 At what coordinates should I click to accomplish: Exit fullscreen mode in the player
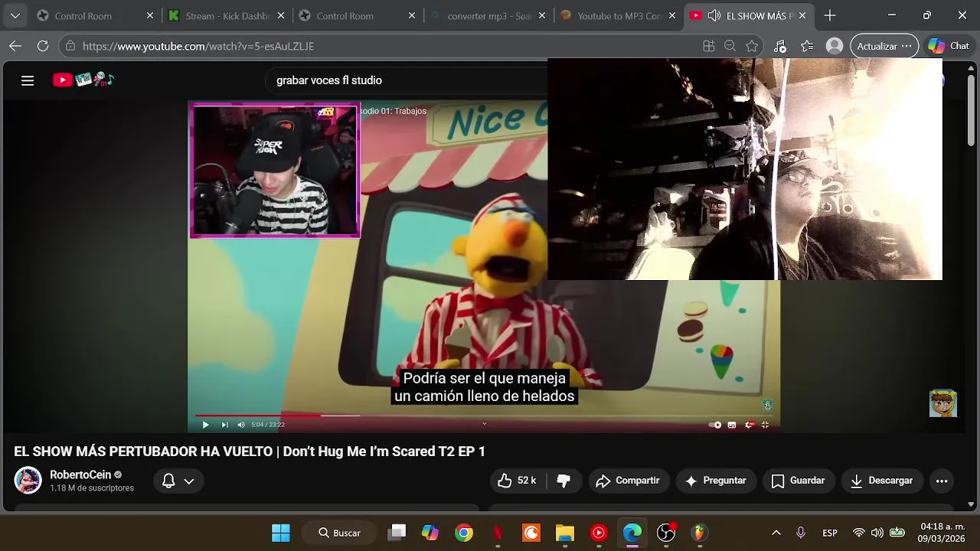(x=765, y=425)
